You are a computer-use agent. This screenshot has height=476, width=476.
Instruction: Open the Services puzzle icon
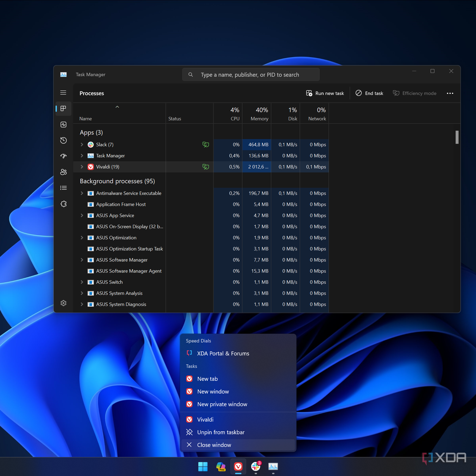(63, 204)
